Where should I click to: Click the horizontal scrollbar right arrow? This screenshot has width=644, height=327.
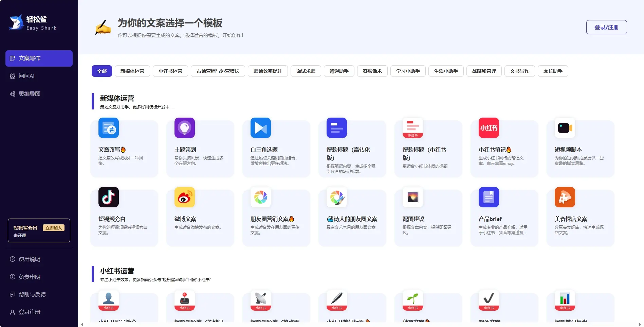click(x=640, y=325)
